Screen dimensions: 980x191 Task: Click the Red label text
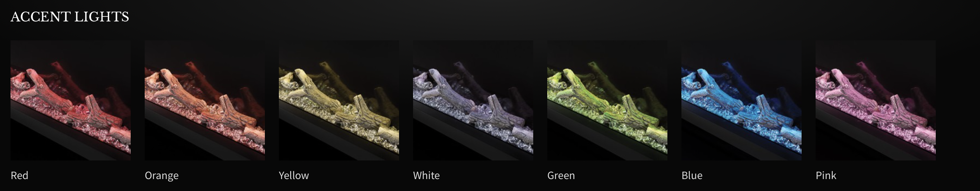19,176
